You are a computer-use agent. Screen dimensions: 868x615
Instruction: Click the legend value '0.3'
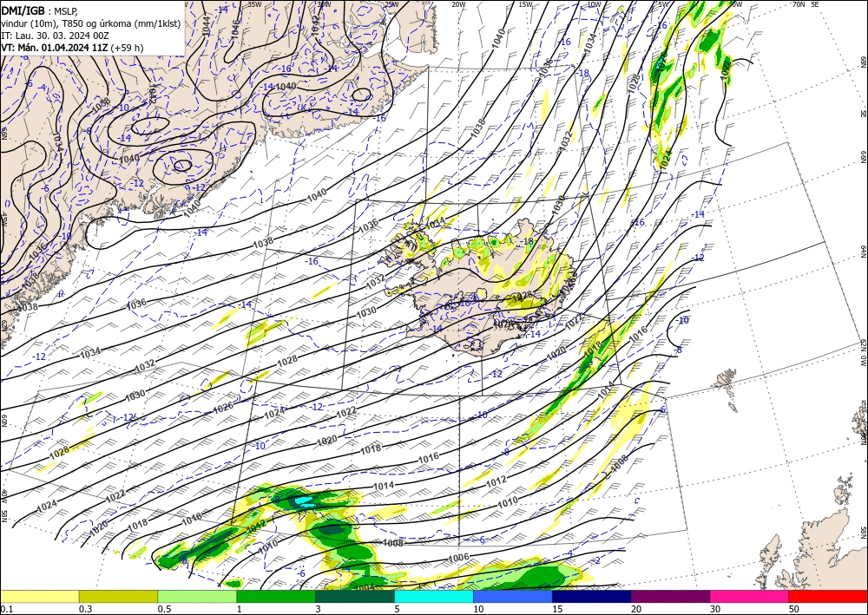[85, 609]
